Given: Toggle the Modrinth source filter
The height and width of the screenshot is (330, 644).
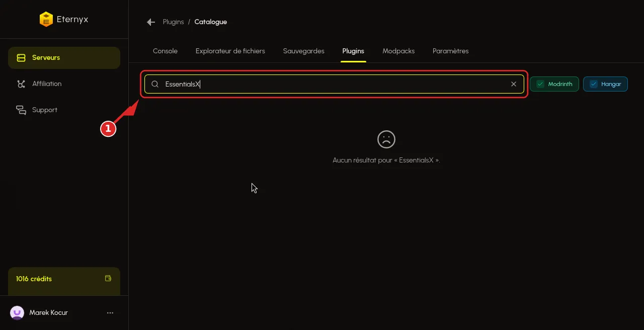Looking at the screenshot, I should click(x=554, y=84).
